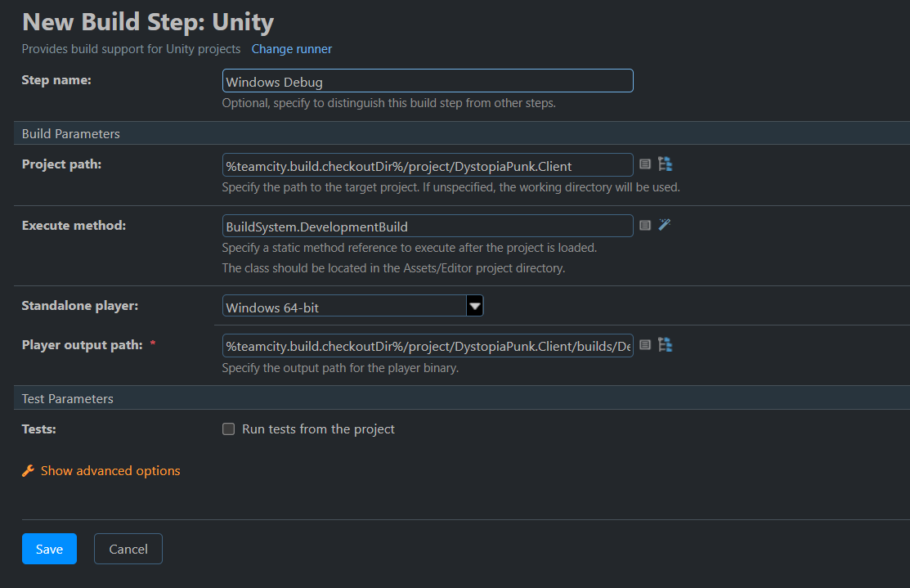Click the Standalone player label
This screenshot has height=588, width=910.
80,306
